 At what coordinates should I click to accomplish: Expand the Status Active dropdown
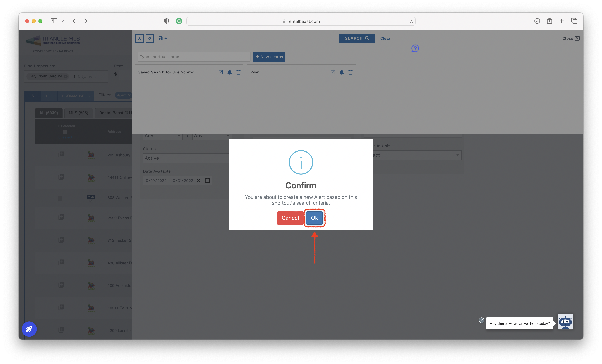(186, 158)
